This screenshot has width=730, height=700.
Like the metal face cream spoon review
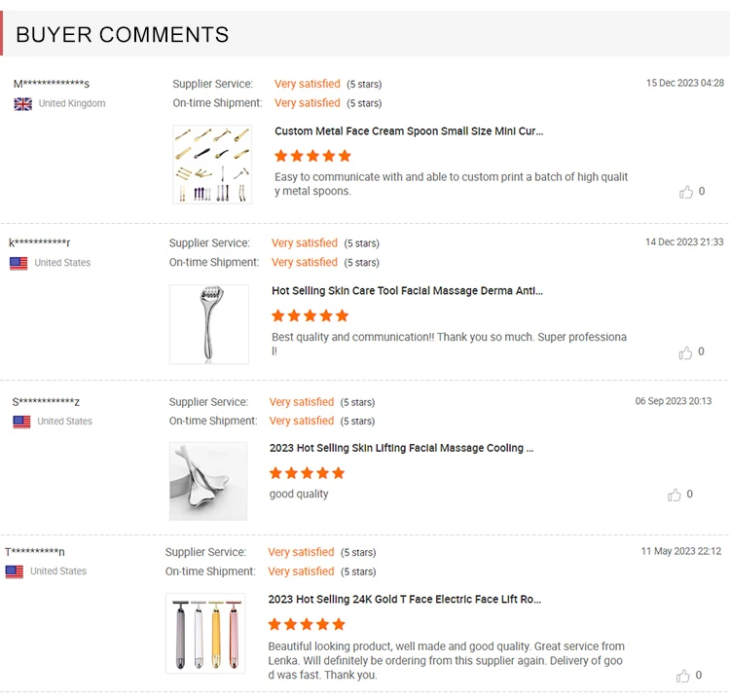tap(686, 192)
